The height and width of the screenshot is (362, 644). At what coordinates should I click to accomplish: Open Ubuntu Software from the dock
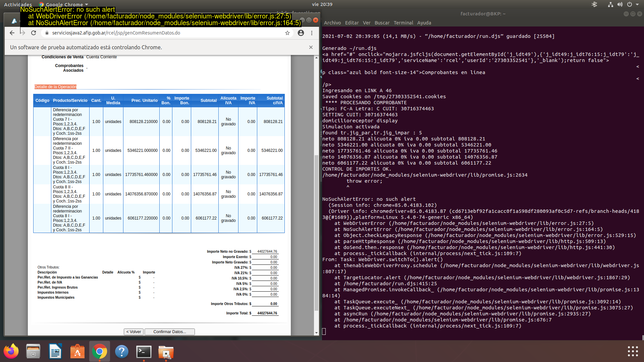click(x=77, y=351)
